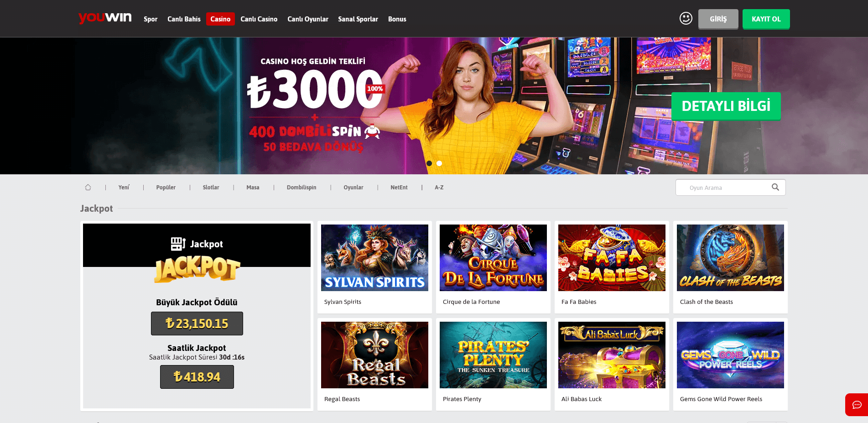Open Gems Gone Wild Power Reels thumbnail
The image size is (868, 423).
pyautogui.click(x=730, y=355)
